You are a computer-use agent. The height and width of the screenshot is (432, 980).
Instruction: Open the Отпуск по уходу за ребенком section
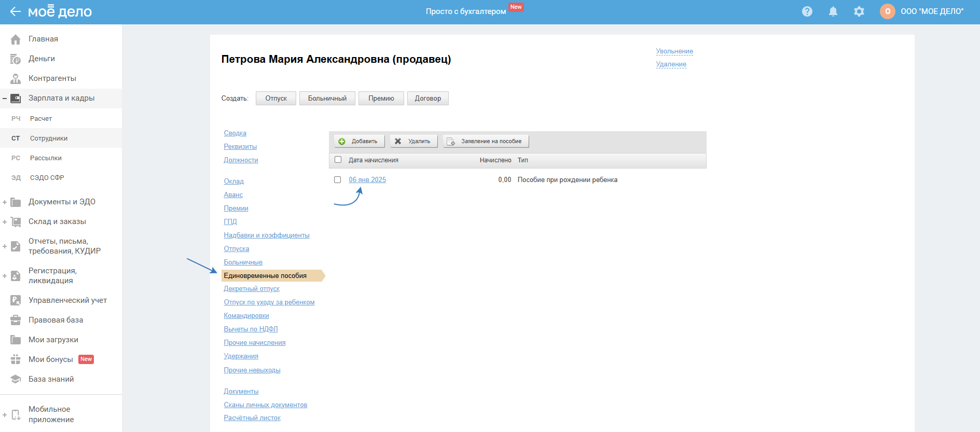pos(269,302)
